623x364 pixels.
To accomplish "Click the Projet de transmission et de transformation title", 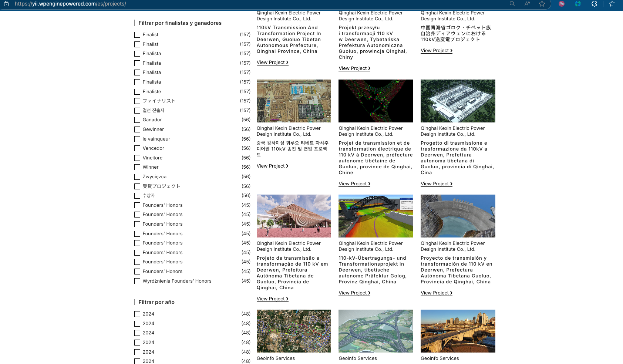I will point(376,158).
